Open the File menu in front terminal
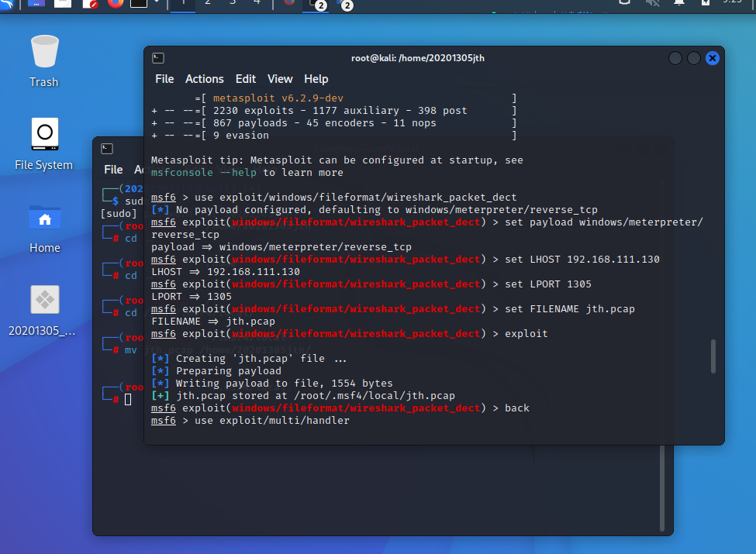The image size is (756, 554). [164, 79]
